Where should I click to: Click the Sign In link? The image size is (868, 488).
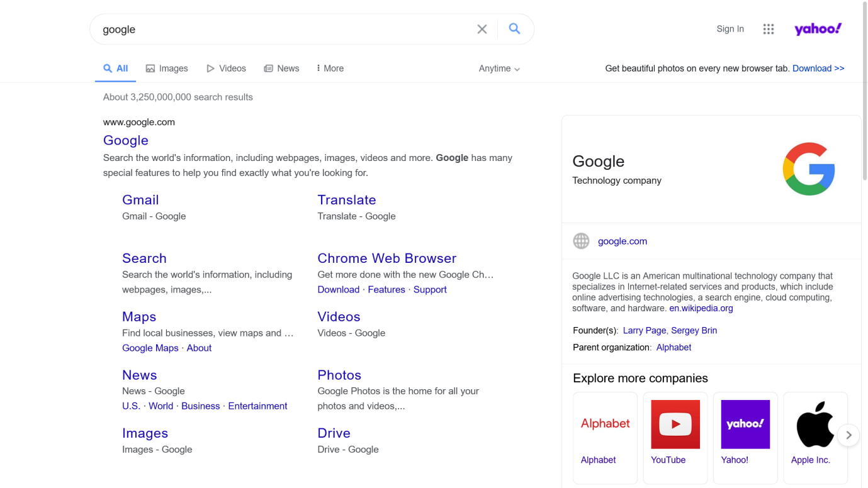[x=730, y=29]
